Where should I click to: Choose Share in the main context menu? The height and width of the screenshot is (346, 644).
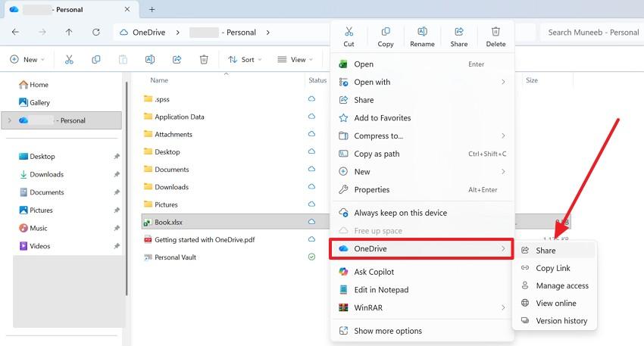pyautogui.click(x=422, y=100)
